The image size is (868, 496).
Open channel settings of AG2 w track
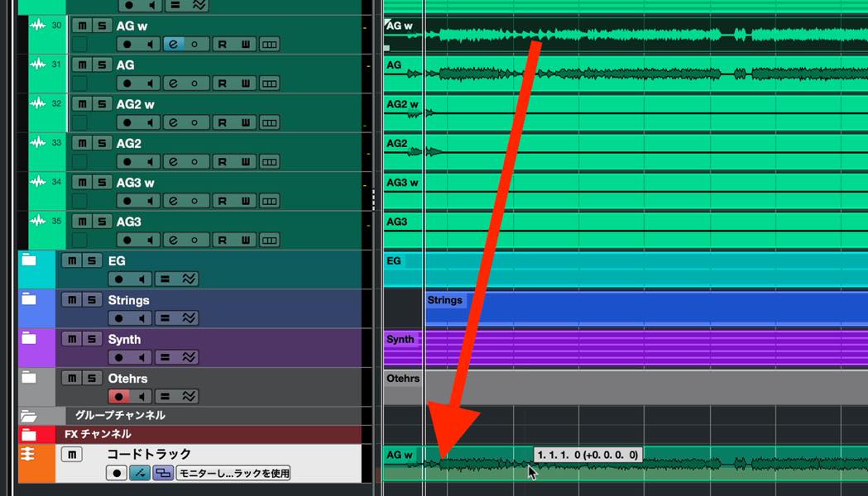pos(173,122)
